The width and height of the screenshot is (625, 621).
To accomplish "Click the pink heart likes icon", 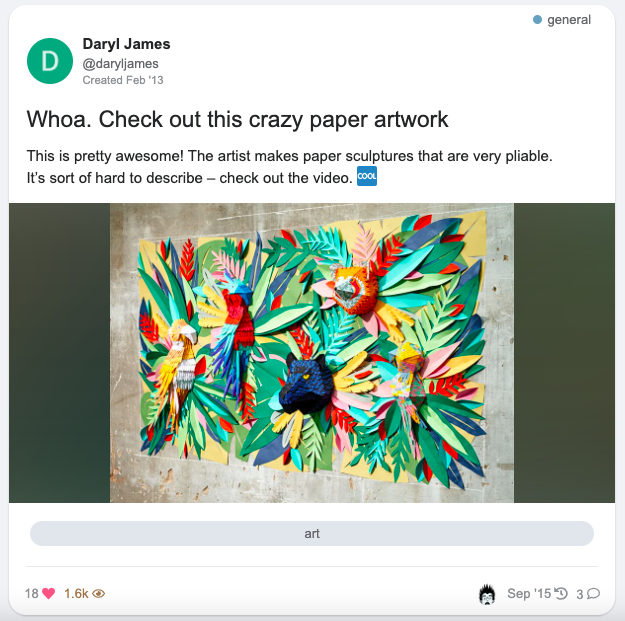I will [48, 593].
